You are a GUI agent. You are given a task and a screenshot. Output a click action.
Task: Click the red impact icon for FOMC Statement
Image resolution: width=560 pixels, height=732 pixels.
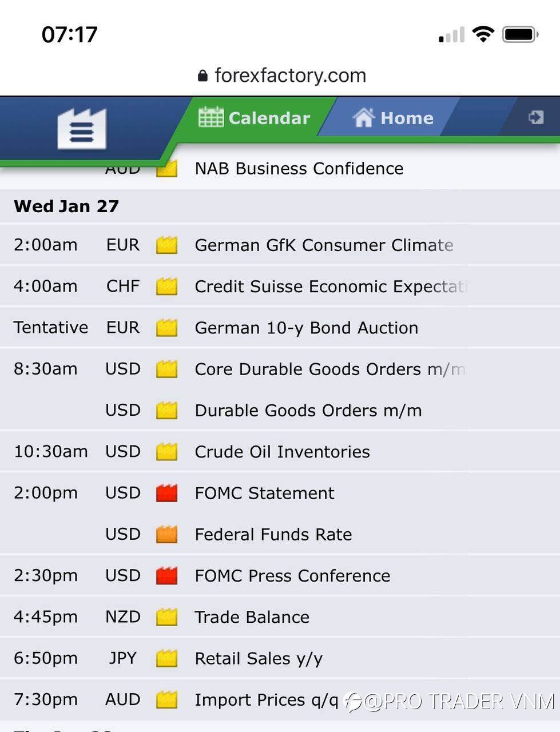[166, 493]
